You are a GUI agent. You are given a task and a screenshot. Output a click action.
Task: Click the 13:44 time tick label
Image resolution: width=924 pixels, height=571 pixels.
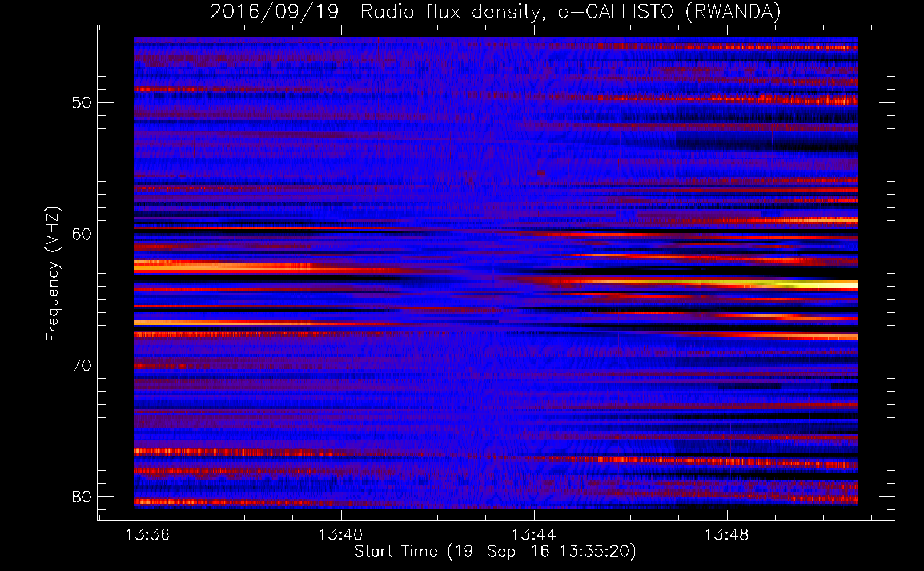tap(533, 535)
